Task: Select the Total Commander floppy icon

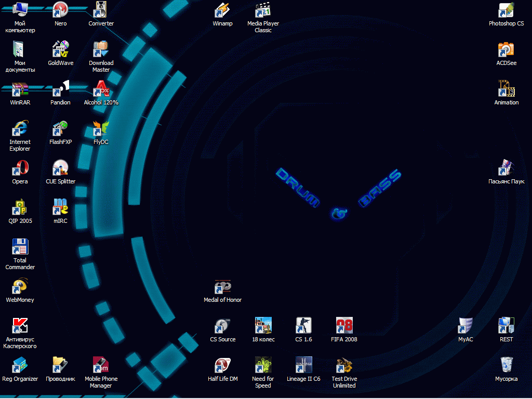Action: point(20,247)
